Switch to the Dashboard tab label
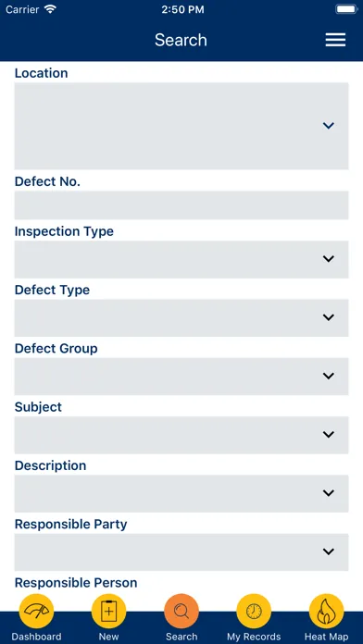Viewport: 363px width, 644px height. pos(36,637)
